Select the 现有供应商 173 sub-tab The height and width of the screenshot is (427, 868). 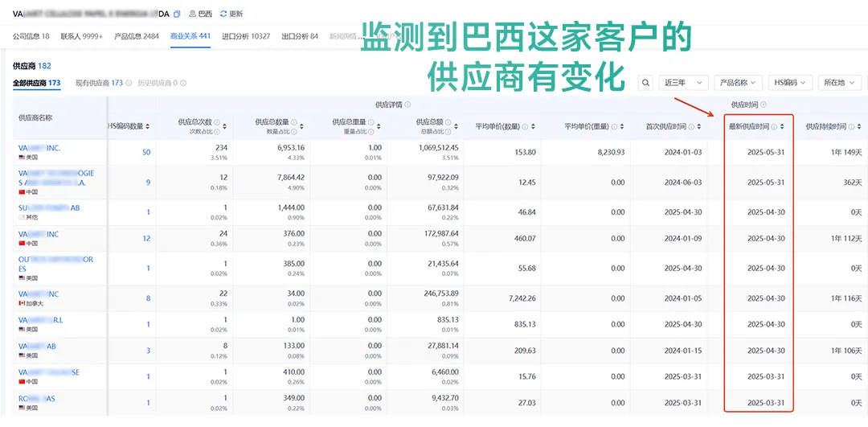click(99, 83)
